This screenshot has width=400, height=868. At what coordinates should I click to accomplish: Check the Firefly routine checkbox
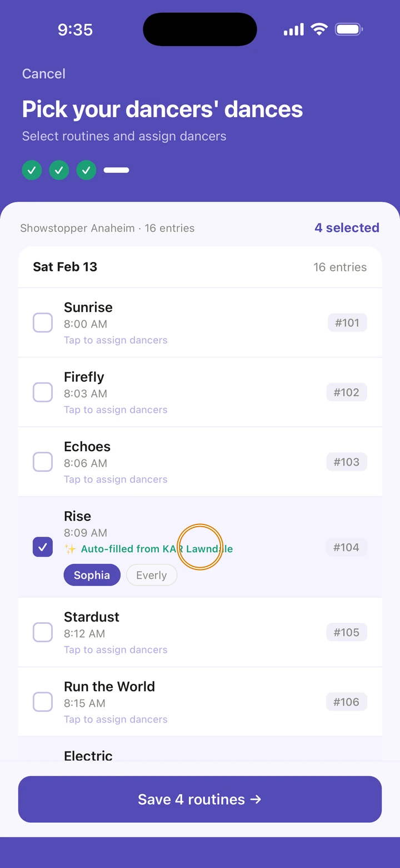43,392
